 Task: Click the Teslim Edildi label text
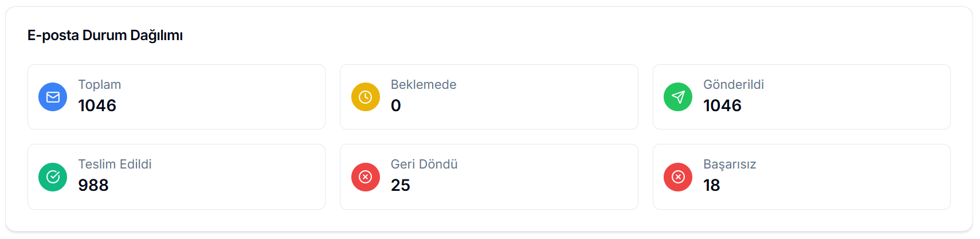click(x=115, y=164)
